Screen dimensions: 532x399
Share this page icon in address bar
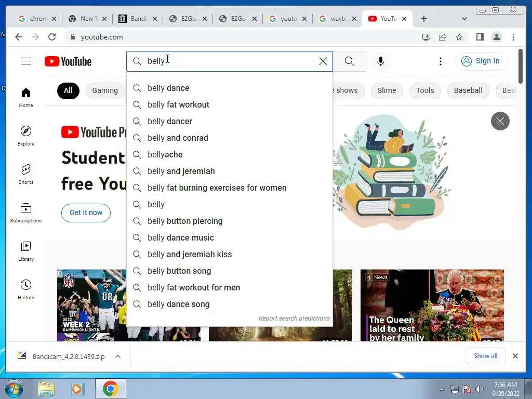(443, 37)
